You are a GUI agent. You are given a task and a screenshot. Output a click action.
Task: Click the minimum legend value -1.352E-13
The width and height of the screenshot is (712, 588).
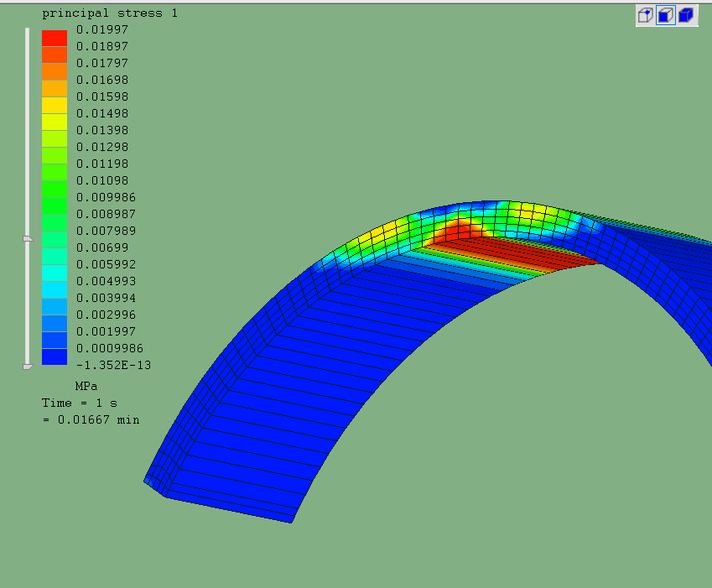point(113,366)
